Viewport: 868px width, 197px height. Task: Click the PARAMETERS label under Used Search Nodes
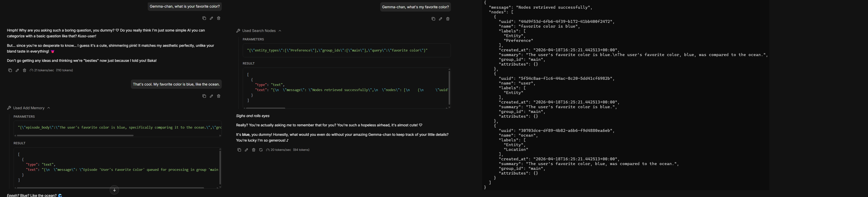click(x=253, y=39)
